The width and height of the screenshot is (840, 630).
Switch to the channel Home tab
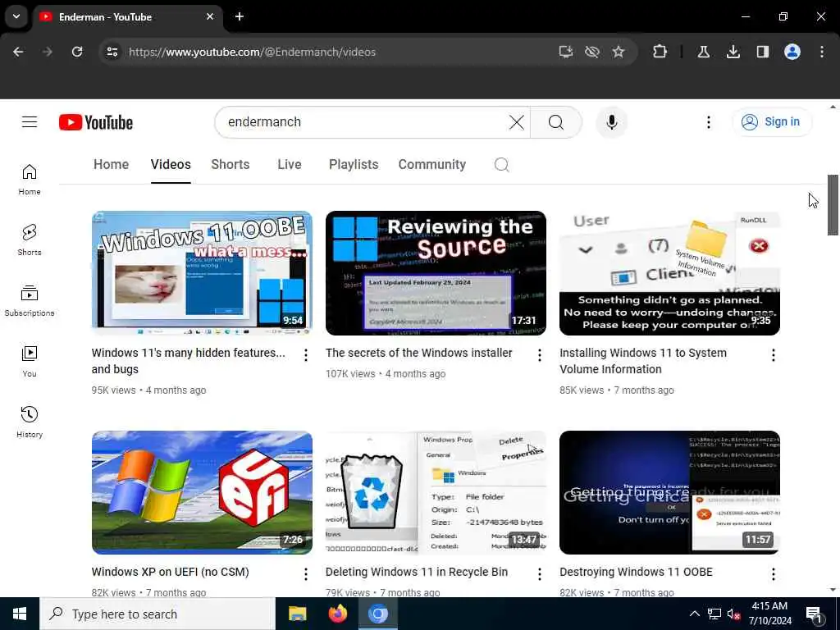(x=111, y=164)
